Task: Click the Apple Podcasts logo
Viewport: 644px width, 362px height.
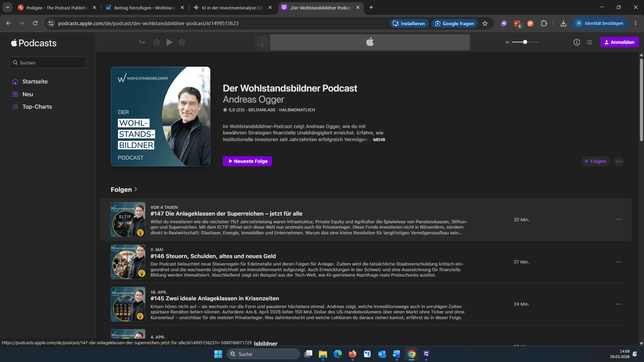Action: click(x=34, y=43)
